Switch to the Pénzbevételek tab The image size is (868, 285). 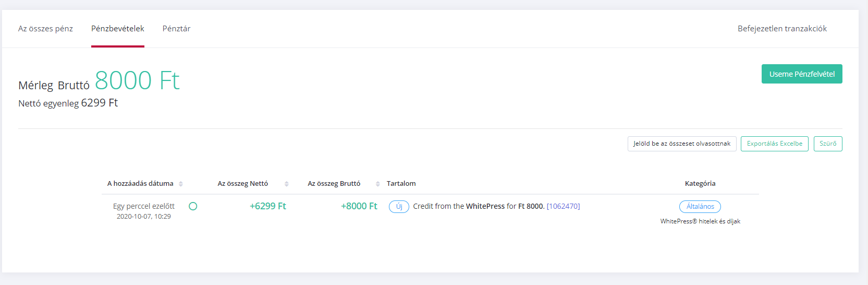(x=118, y=29)
